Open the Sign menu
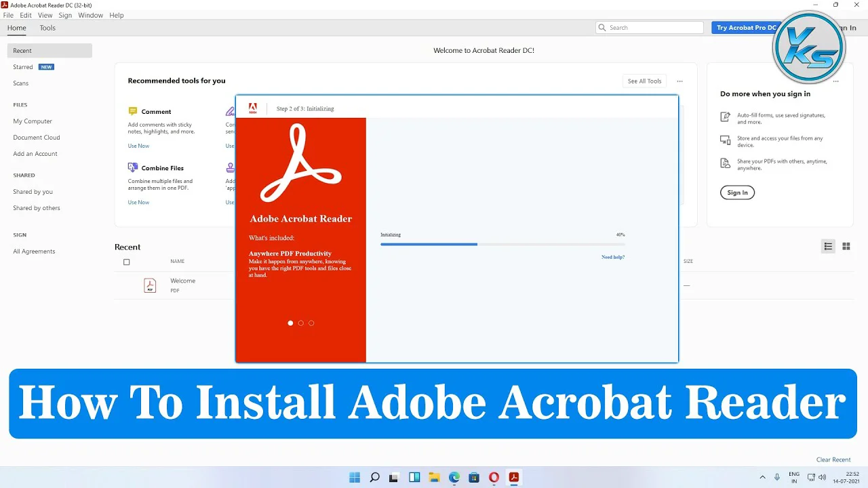Screen dimensions: 868x488 [65, 15]
